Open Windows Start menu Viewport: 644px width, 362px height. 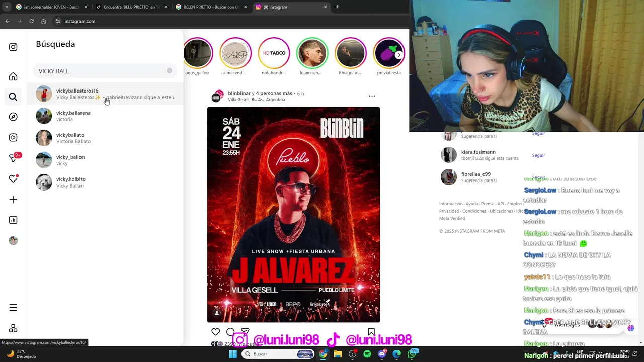tap(232, 354)
